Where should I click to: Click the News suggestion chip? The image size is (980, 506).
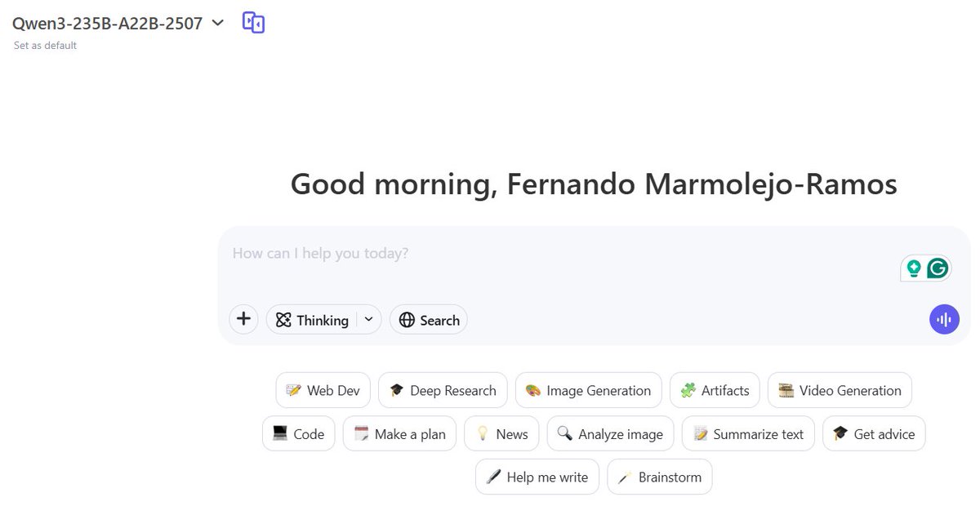click(501, 433)
